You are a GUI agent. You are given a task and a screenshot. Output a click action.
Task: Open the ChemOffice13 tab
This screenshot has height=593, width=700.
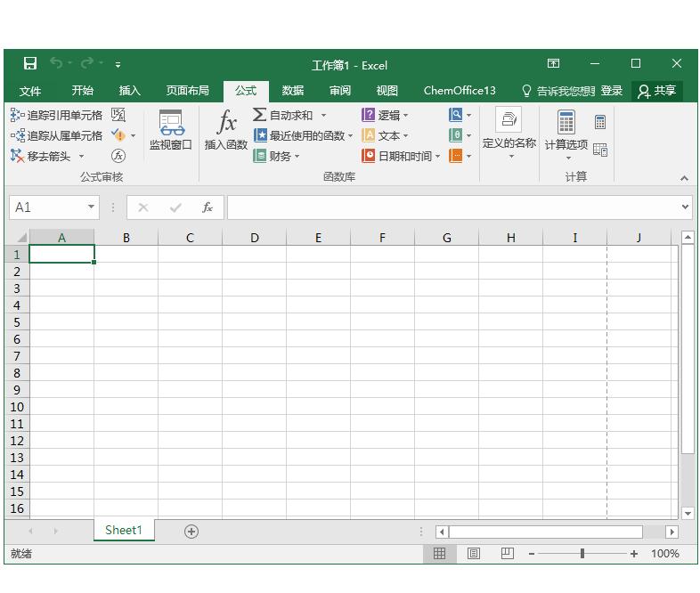click(460, 91)
